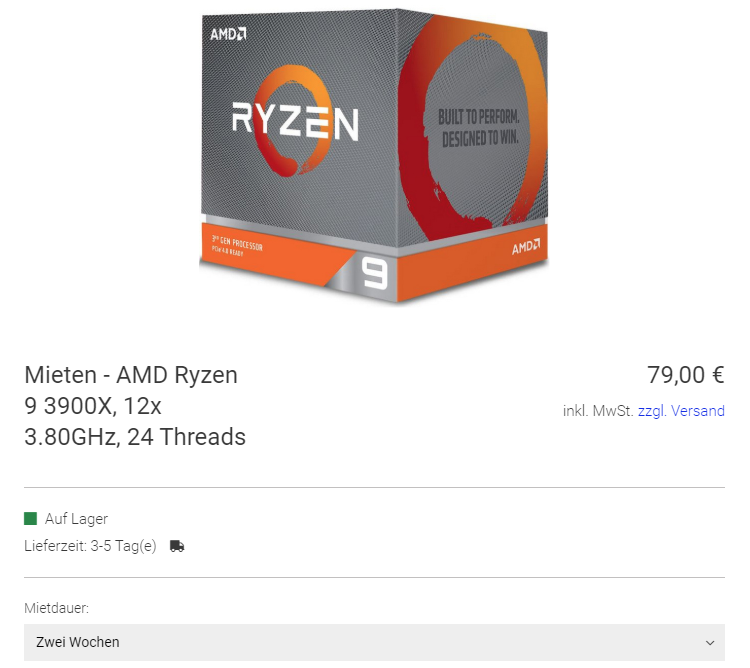Click the Lieferzeit 3-5 Tag(e) text
Viewport: 750px width, 668px height.
coord(90,546)
